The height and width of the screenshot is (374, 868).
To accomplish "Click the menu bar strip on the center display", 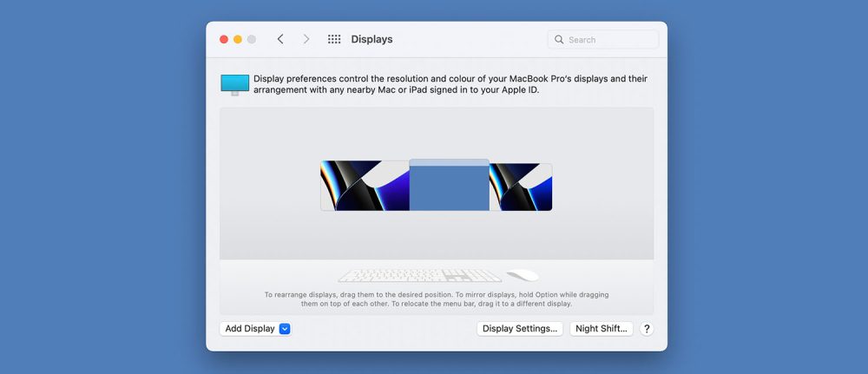I will 449,162.
